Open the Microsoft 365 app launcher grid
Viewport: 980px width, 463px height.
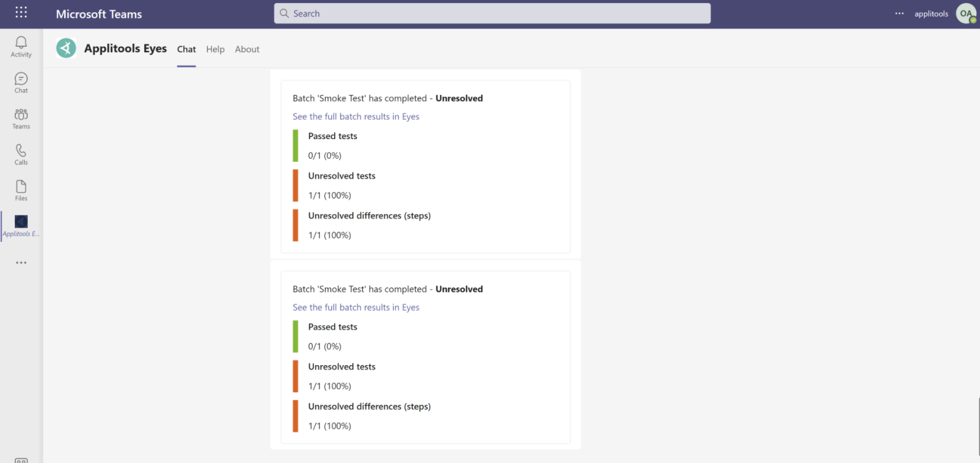pyautogui.click(x=20, y=12)
